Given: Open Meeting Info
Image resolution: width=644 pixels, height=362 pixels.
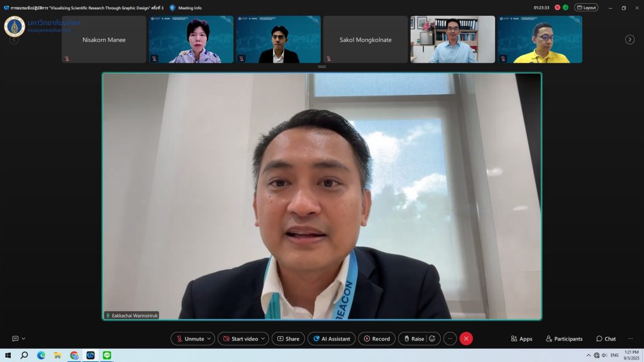Looking at the screenshot, I should [186, 8].
